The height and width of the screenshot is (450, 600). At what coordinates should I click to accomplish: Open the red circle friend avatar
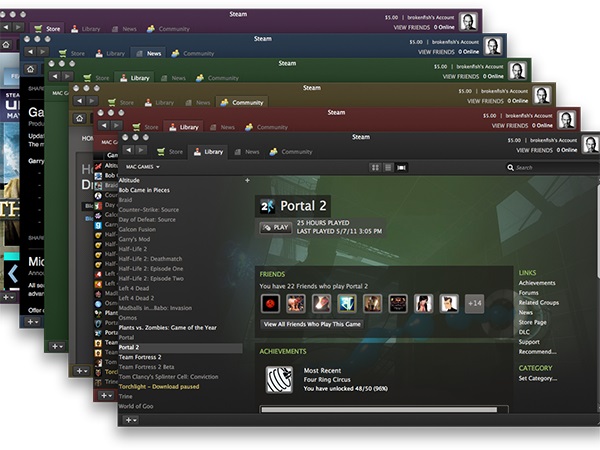pyautogui.click(x=270, y=303)
